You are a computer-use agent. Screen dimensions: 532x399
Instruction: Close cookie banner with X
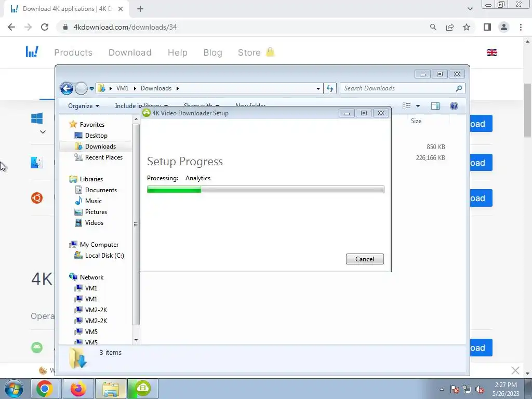515,370
